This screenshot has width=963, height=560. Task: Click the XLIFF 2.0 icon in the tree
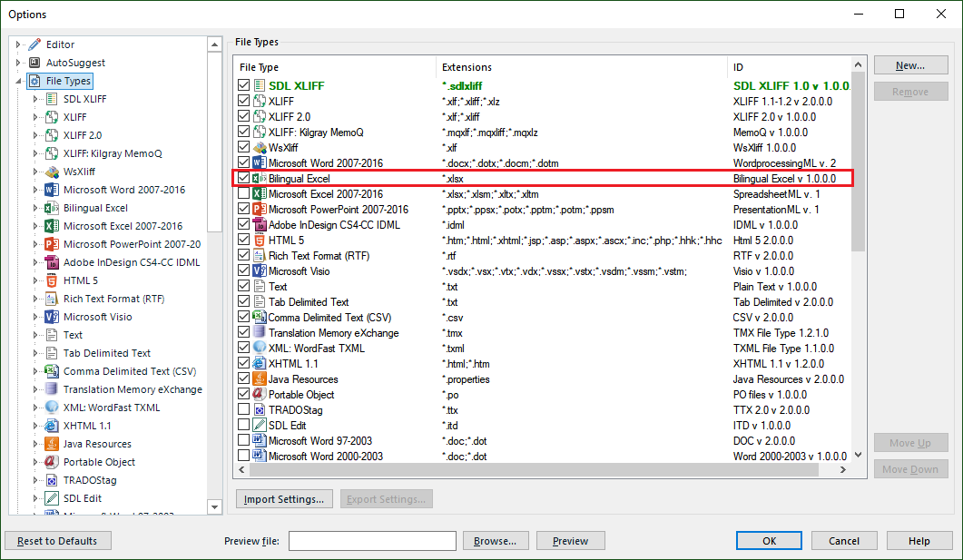[53, 135]
